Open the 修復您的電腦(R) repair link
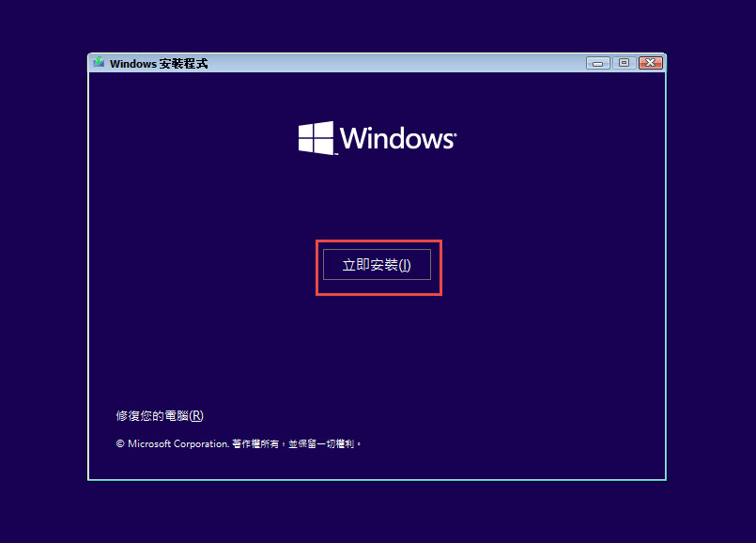The image size is (756, 543). click(160, 415)
